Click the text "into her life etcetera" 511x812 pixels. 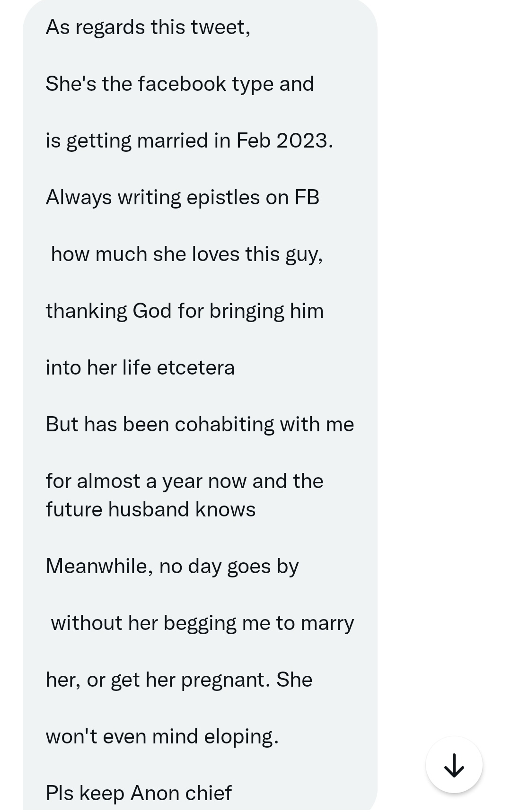click(140, 367)
